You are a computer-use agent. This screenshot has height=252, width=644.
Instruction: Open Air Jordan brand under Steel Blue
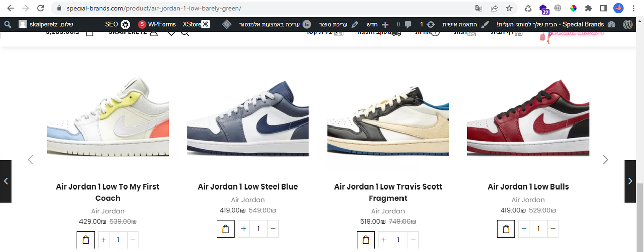coord(248,200)
